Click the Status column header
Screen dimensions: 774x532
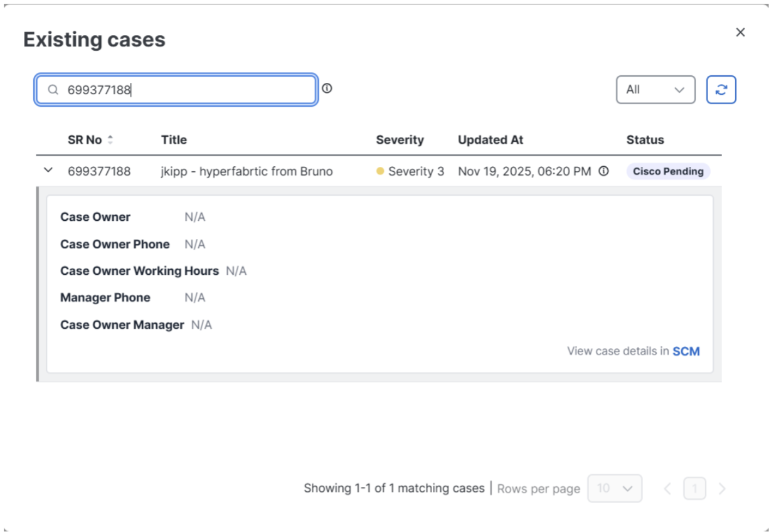645,140
